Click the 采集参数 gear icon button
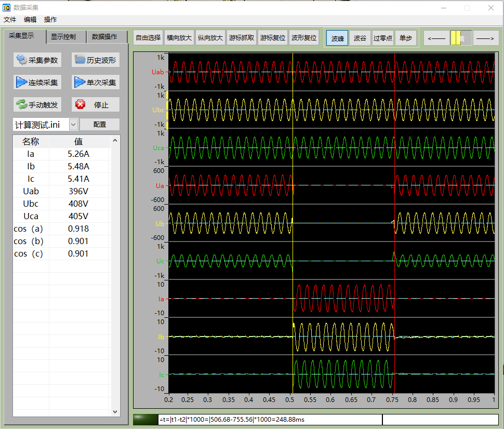This screenshot has height=429, width=504. tap(37, 60)
